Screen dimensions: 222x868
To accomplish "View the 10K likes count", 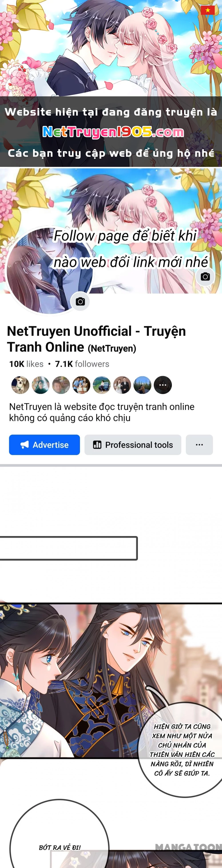I will [x=26, y=364].
